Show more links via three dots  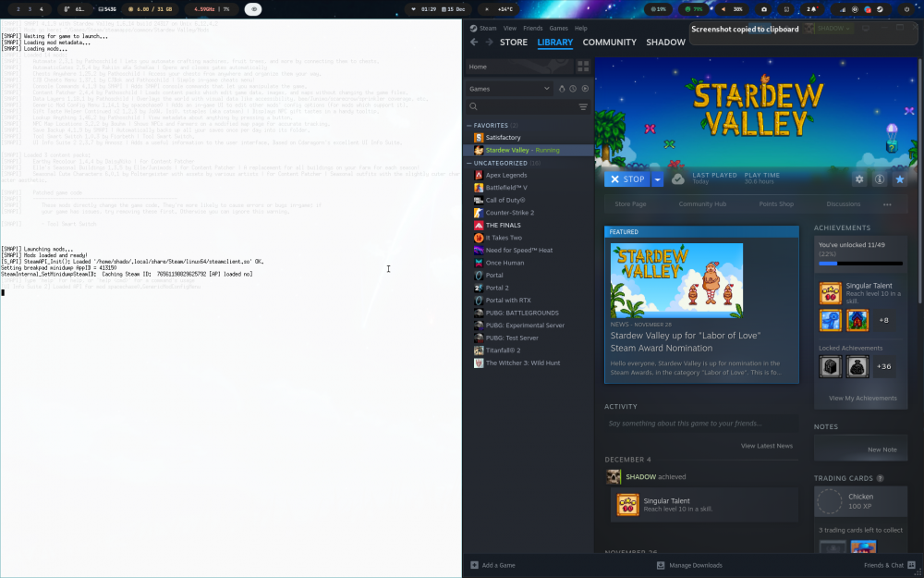tap(887, 204)
